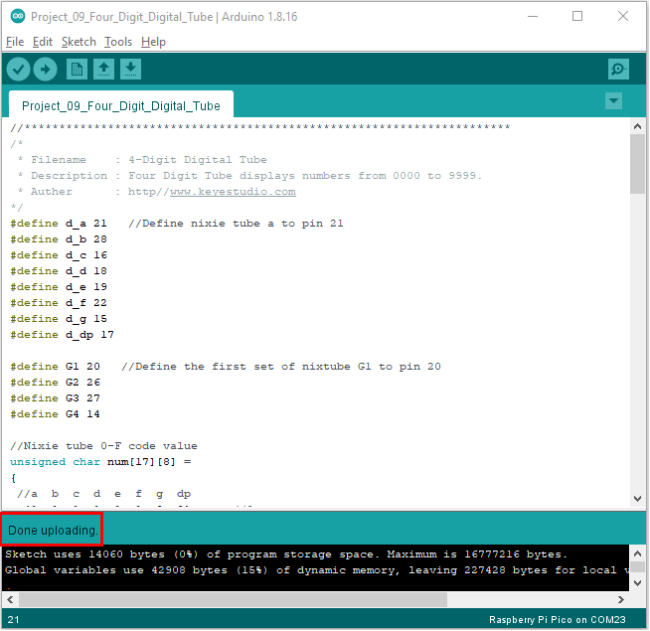
Task: Save the sketch with the Save icon
Action: click(131, 69)
